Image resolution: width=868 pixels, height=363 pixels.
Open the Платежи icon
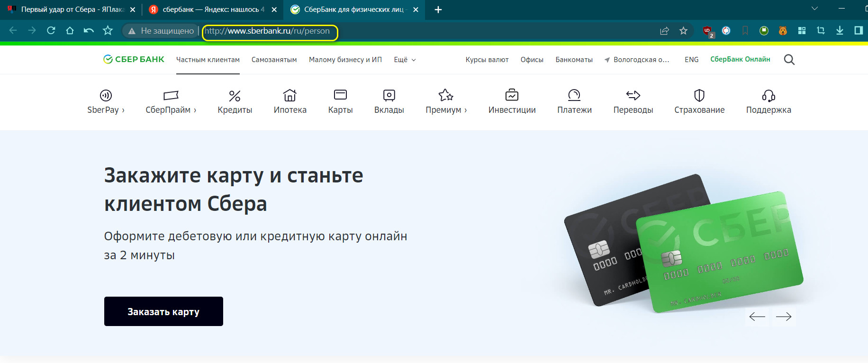click(574, 95)
